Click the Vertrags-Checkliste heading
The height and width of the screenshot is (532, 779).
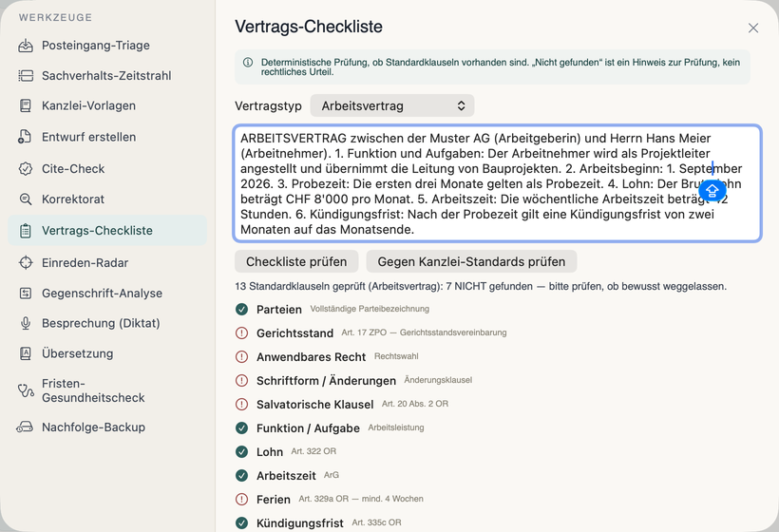[309, 27]
